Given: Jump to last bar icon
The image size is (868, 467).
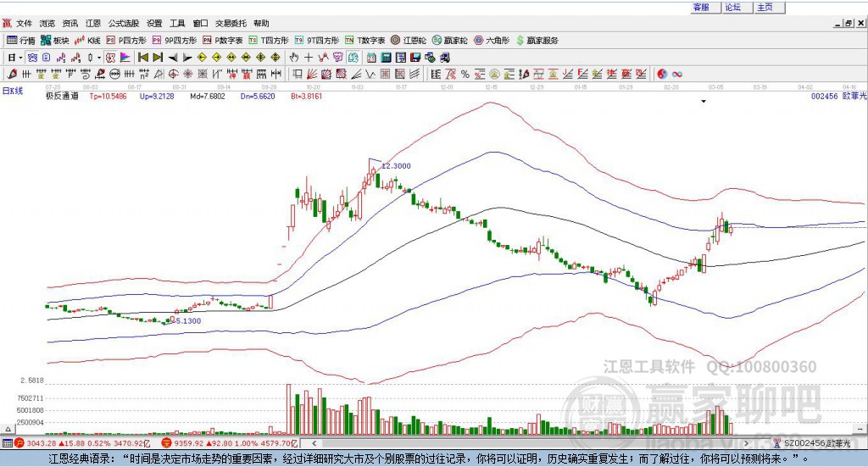Looking at the screenshot, I should [158, 58].
